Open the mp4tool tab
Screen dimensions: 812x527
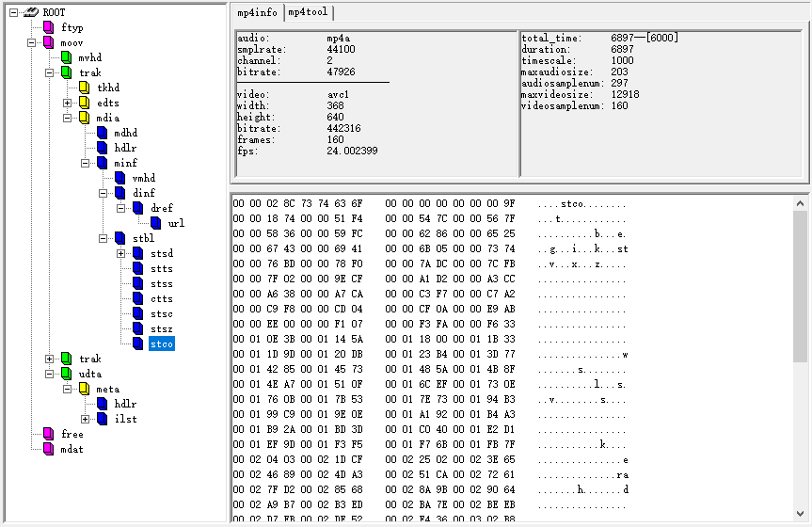308,12
